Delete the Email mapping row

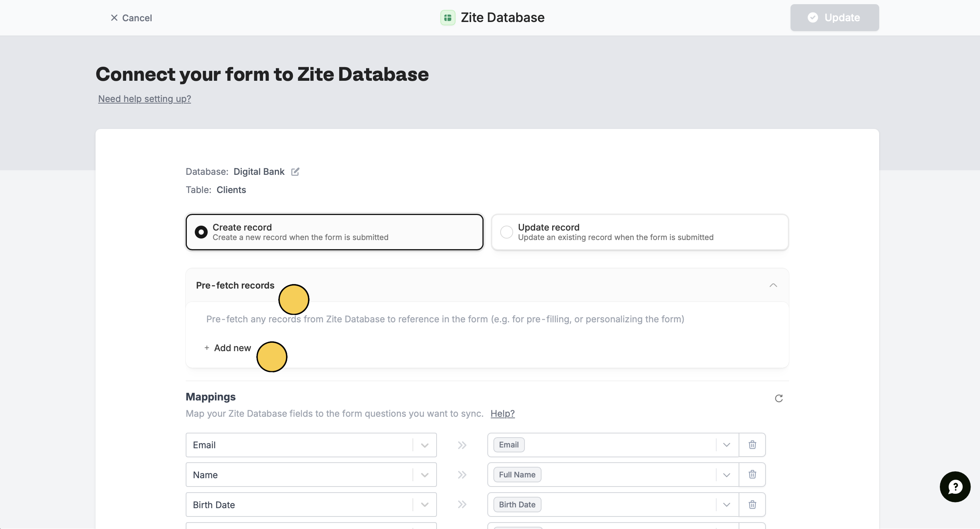[752, 444]
